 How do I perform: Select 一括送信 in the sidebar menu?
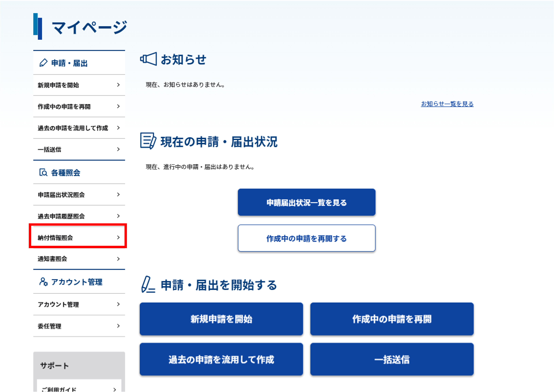79,149
